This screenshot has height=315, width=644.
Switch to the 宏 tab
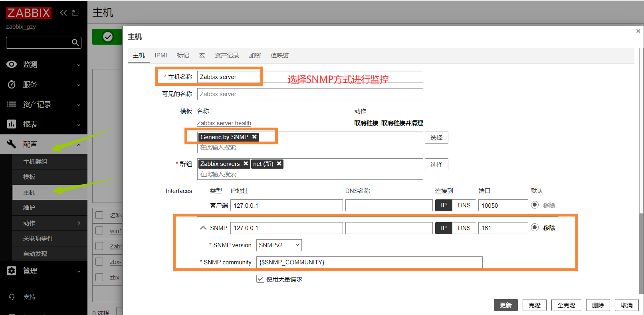click(202, 55)
